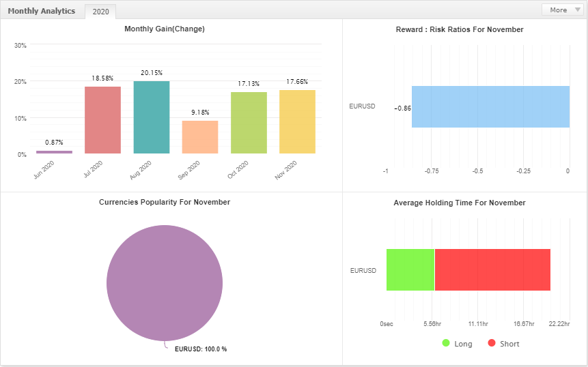Click Average Holding Time For November title

[460, 203]
